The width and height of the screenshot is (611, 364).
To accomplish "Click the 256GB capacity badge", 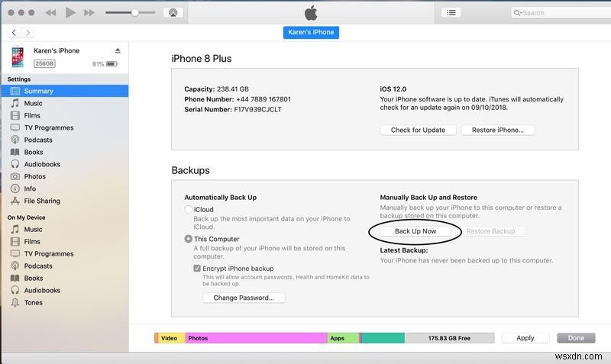I will pos(44,63).
